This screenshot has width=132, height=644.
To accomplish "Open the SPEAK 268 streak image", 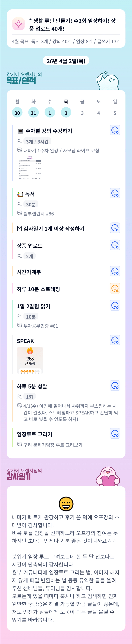I will pos(30,360).
